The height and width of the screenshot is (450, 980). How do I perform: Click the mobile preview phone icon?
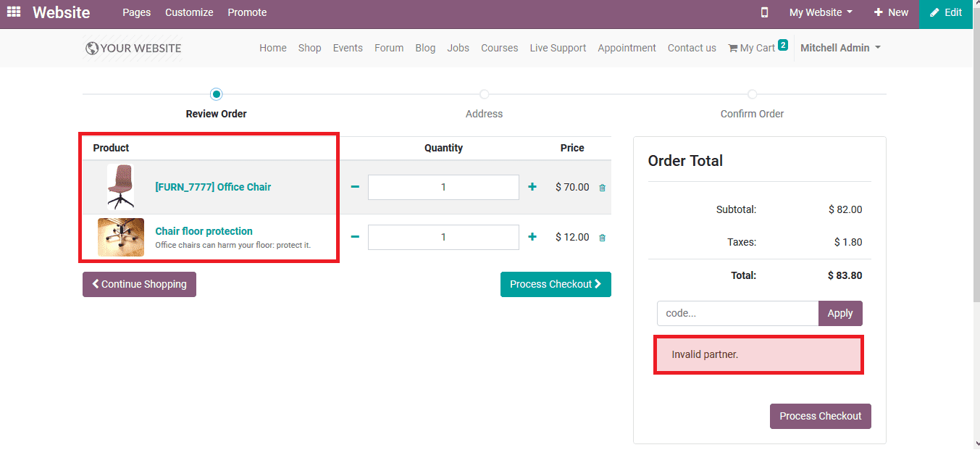click(x=764, y=12)
